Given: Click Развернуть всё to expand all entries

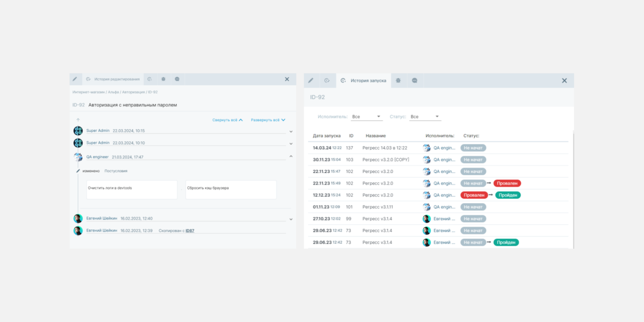Looking at the screenshot, I should pyautogui.click(x=268, y=120).
